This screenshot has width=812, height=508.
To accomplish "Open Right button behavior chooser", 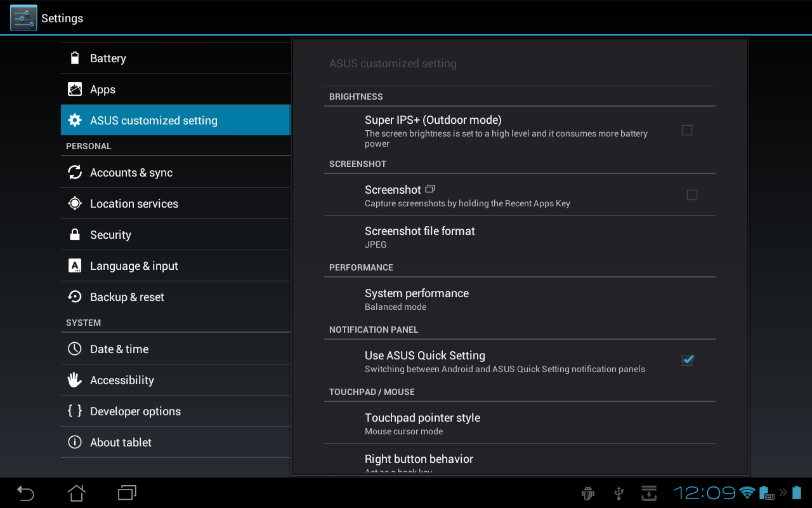I will coord(520,460).
